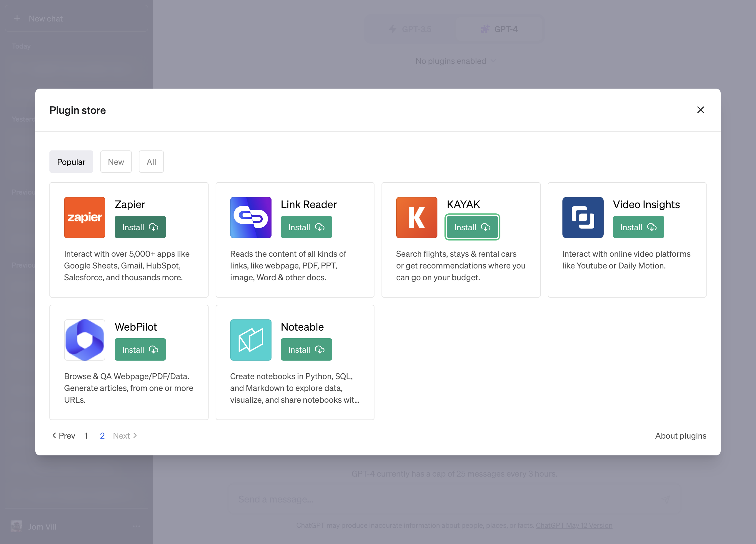Viewport: 756px width, 544px height.
Task: Click the Noteable notebook logo
Action: (251, 340)
